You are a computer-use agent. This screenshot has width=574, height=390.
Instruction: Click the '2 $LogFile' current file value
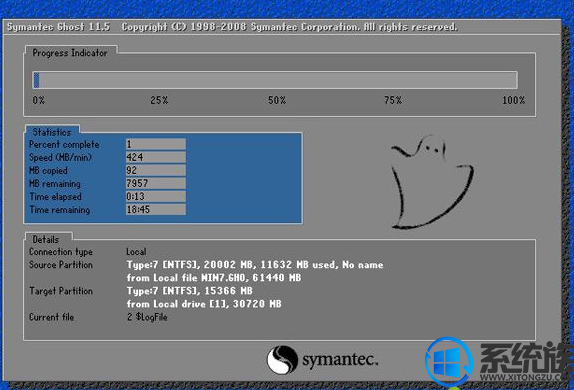(x=147, y=317)
